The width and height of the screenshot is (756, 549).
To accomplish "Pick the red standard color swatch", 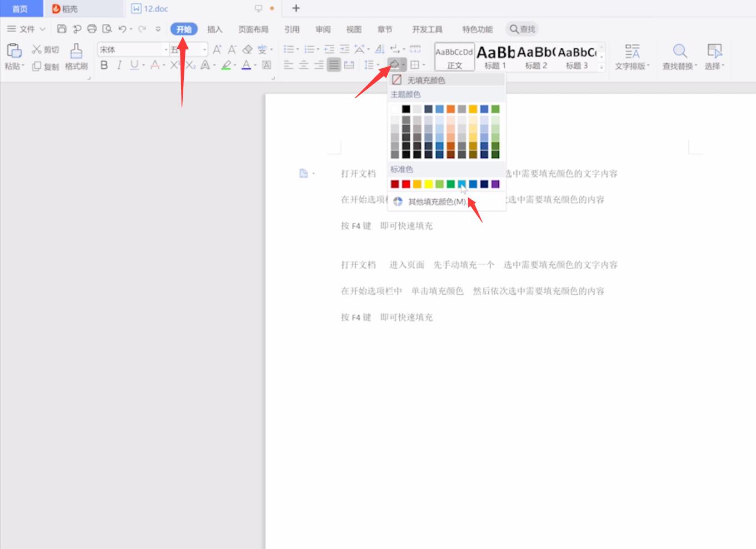I will point(406,184).
